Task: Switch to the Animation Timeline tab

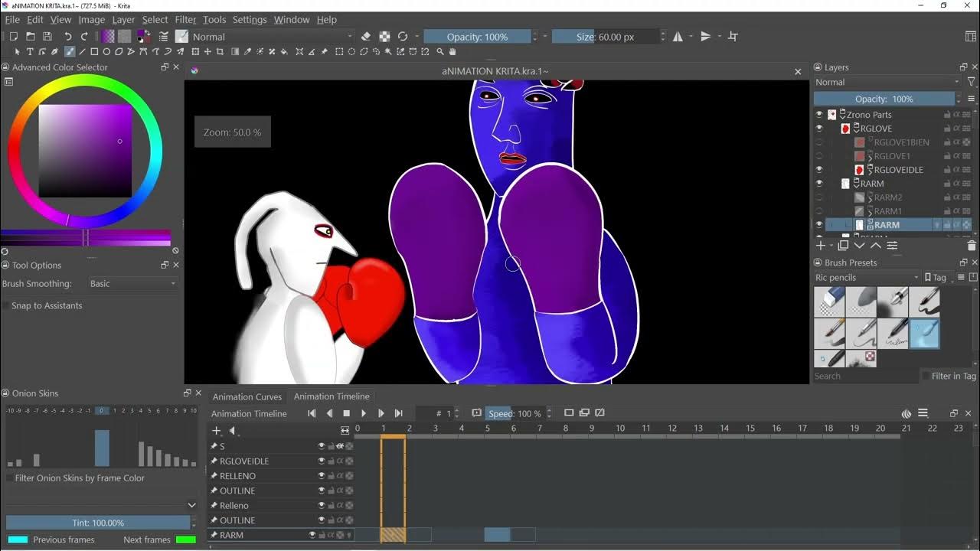Action: click(x=332, y=396)
